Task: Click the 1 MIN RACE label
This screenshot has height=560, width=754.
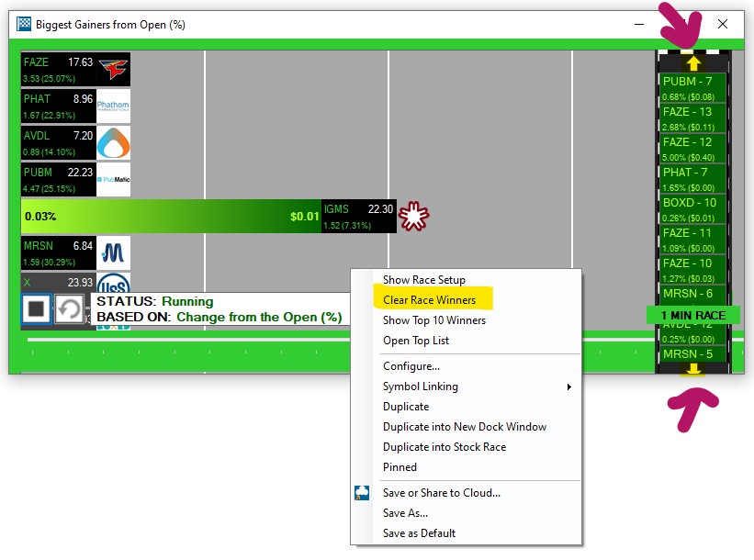Action: coord(692,315)
